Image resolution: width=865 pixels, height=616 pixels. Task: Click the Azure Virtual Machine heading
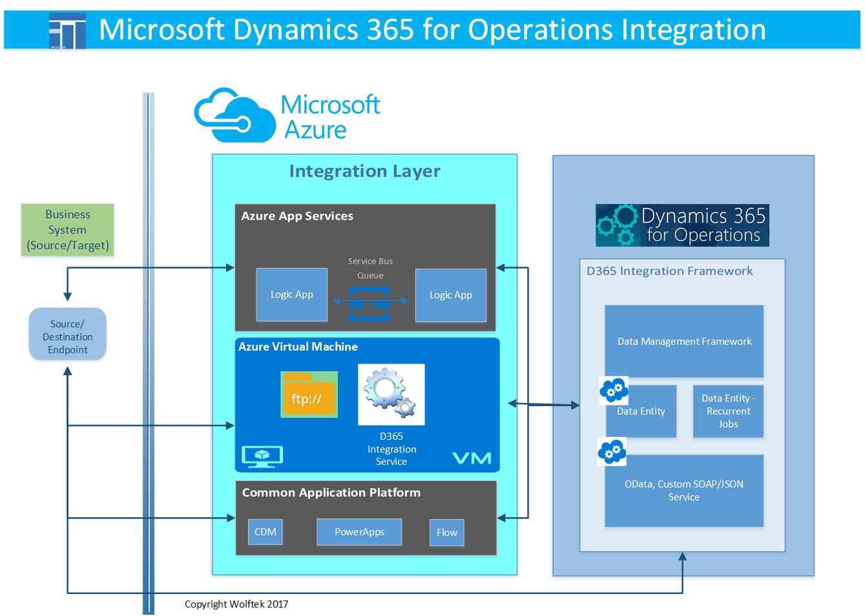298,347
